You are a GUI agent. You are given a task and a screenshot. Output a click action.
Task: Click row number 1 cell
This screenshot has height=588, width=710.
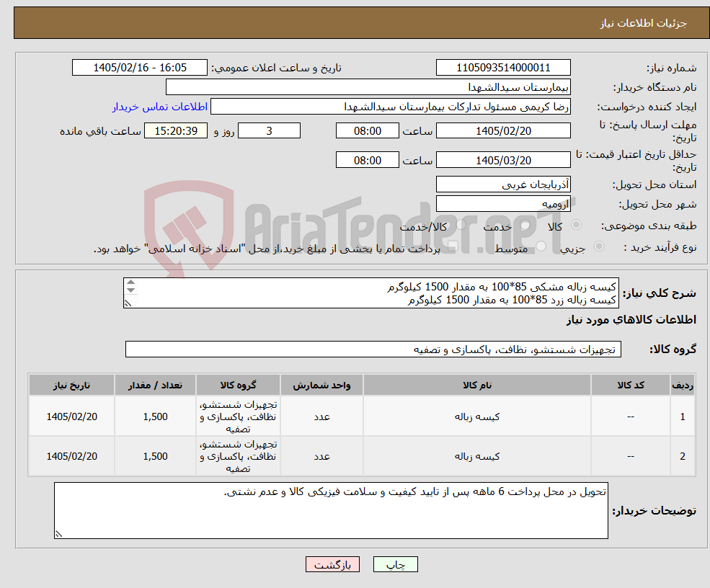point(683,416)
